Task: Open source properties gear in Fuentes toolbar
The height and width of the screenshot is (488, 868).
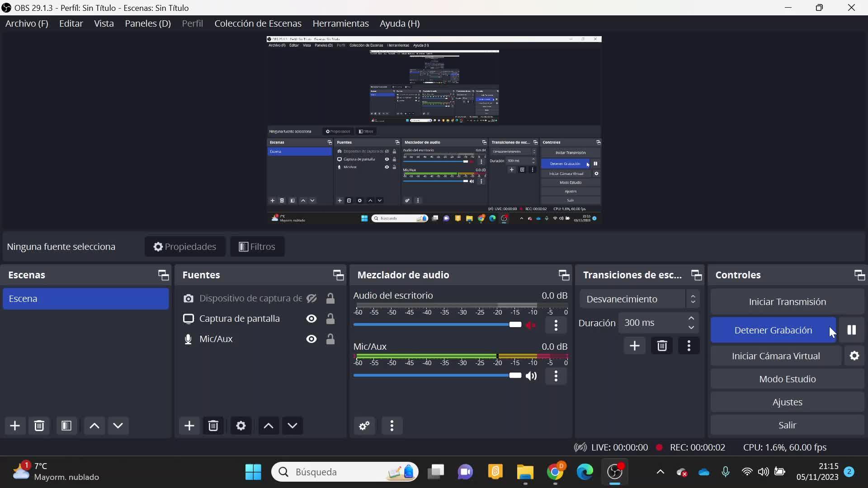Action: point(241,426)
